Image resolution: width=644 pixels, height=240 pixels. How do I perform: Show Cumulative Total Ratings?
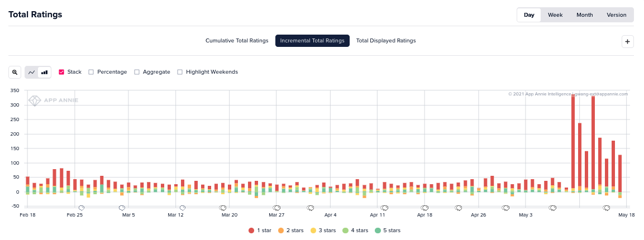click(237, 41)
